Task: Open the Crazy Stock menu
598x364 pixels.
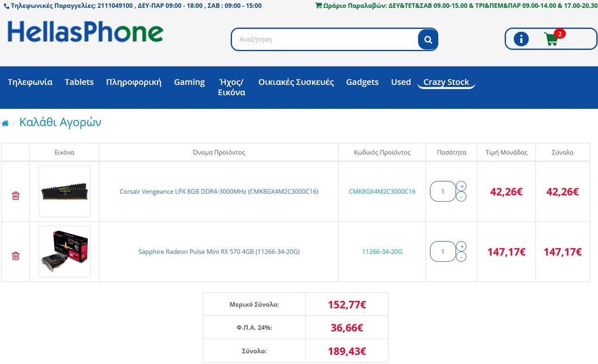Action: (x=446, y=82)
